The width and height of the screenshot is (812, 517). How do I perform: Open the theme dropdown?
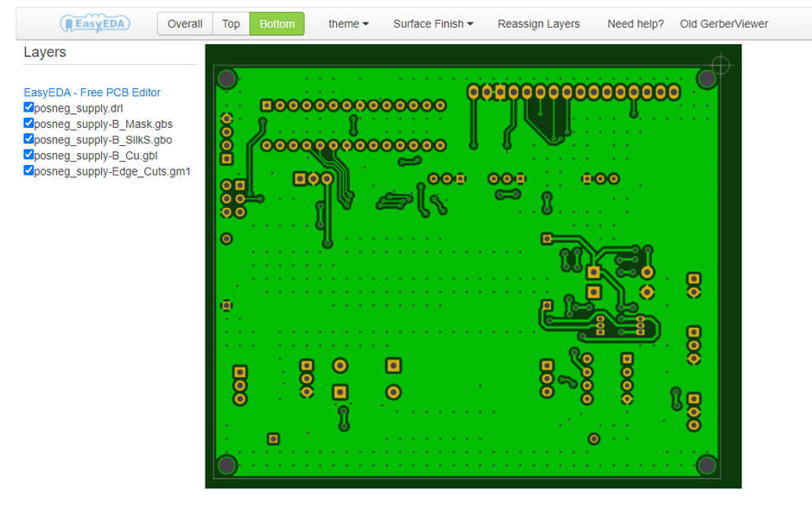tap(348, 24)
